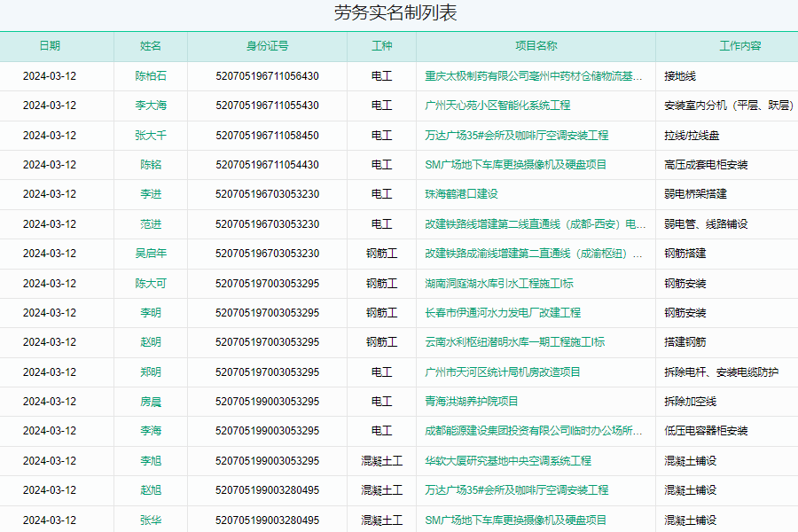798x532 pixels.
Task: Click the 日期 column header
Action: [x=49, y=46]
